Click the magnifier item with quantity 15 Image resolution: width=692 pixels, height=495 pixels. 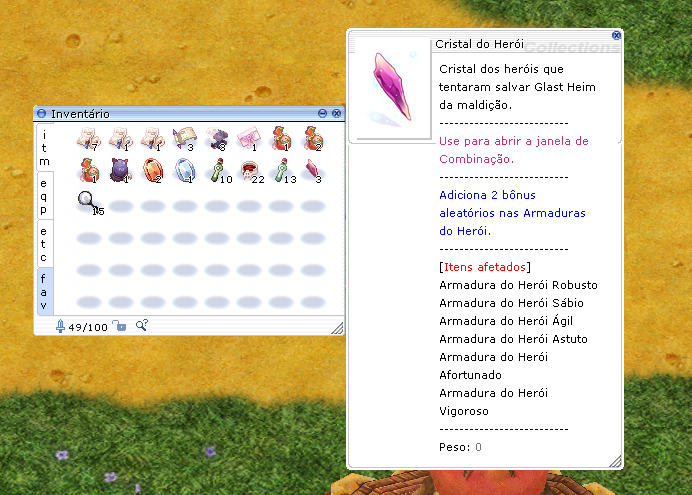[89, 203]
